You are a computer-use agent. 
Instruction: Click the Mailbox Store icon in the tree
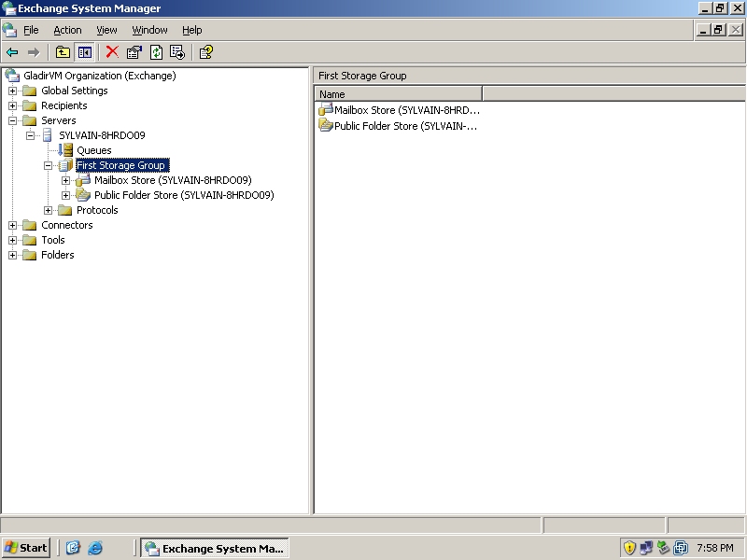coord(83,180)
